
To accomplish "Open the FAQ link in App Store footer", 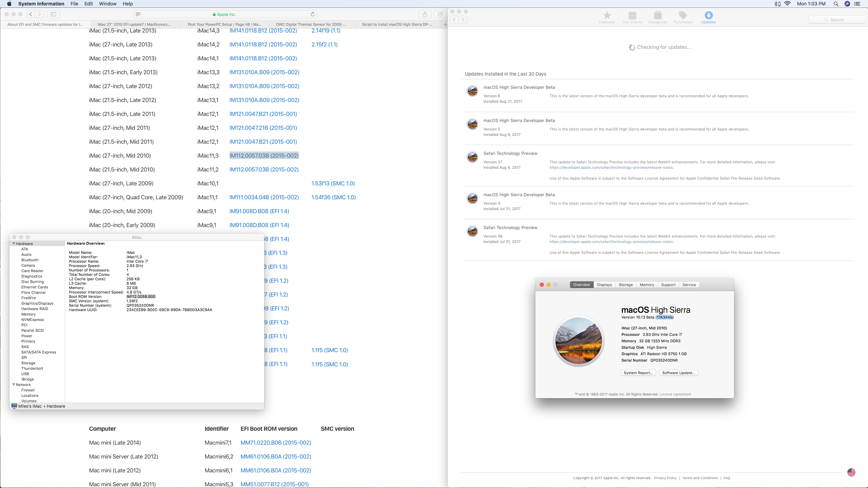I will pyautogui.click(x=727, y=478).
